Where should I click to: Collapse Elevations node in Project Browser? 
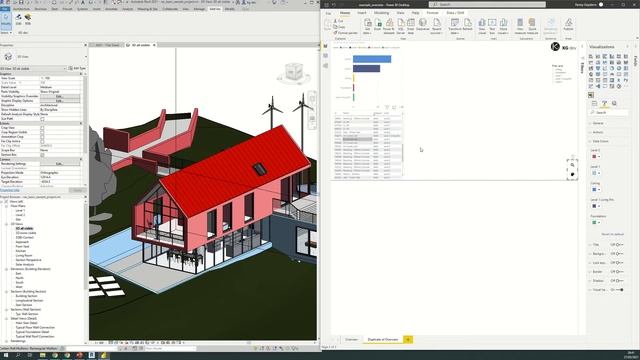click(x=6, y=269)
